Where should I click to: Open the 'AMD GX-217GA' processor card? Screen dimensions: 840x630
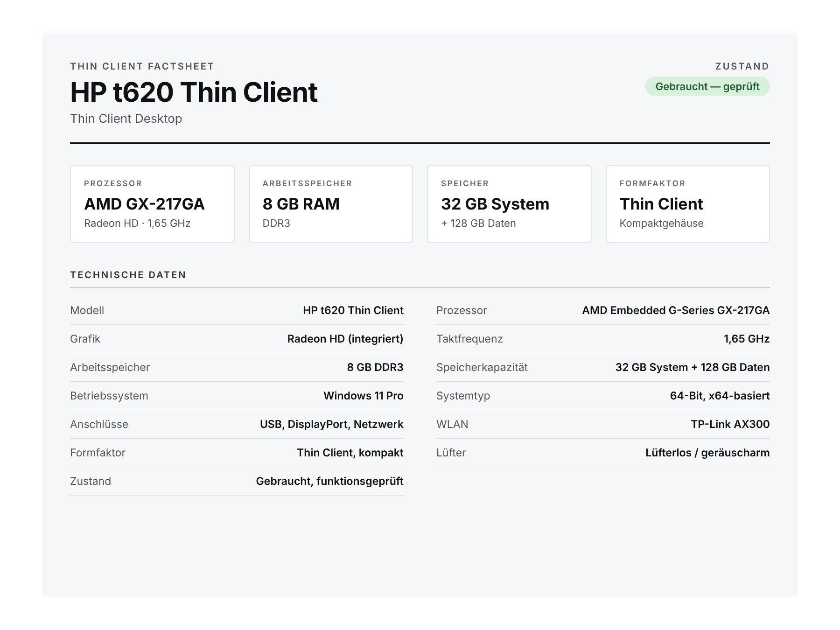pyautogui.click(x=152, y=204)
